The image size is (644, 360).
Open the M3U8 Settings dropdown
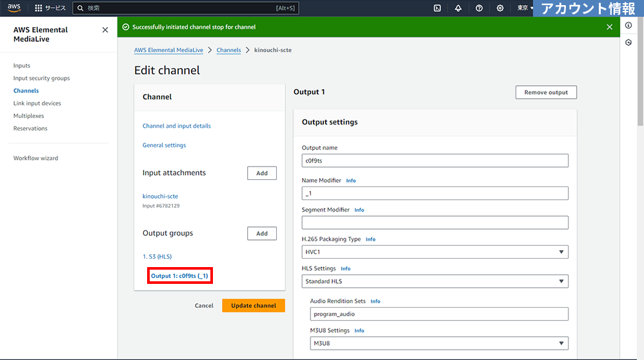(439, 343)
